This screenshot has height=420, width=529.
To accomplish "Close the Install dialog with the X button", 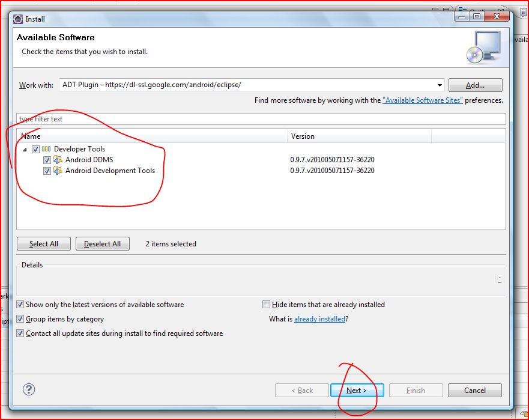I will (497, 16).
